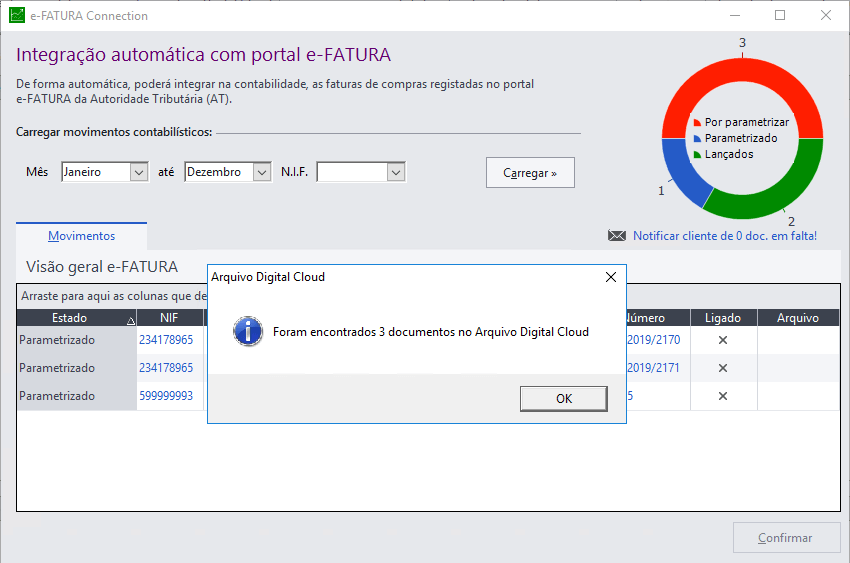The image size is (850, 563).
Task: Click the e-FATURA Connection app icon
Action: click(17, 16)
